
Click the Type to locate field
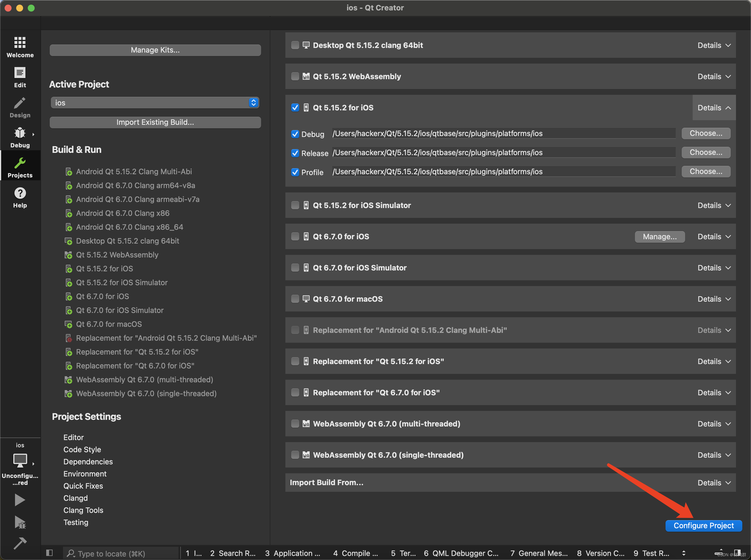point(121,553)
